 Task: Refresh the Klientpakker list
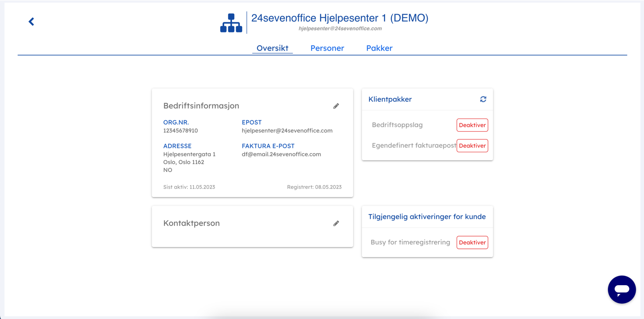coord(483,99)
